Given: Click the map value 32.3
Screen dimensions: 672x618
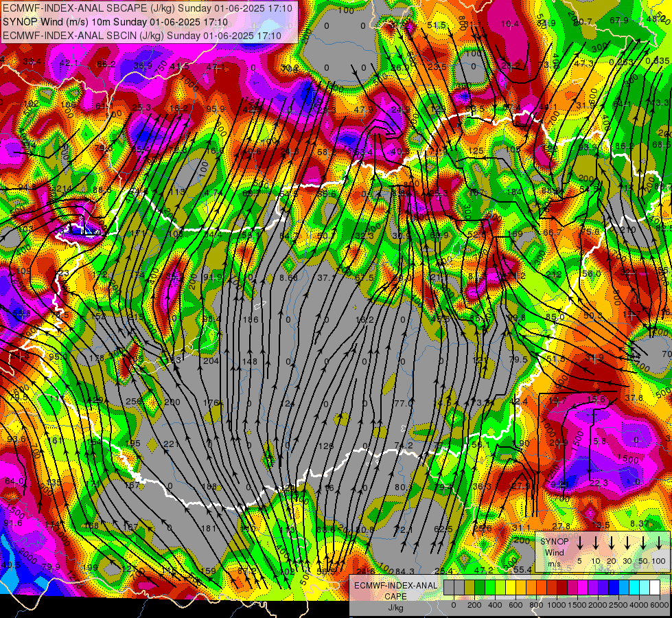Looking at the screenshot, I should coord(364,236).
